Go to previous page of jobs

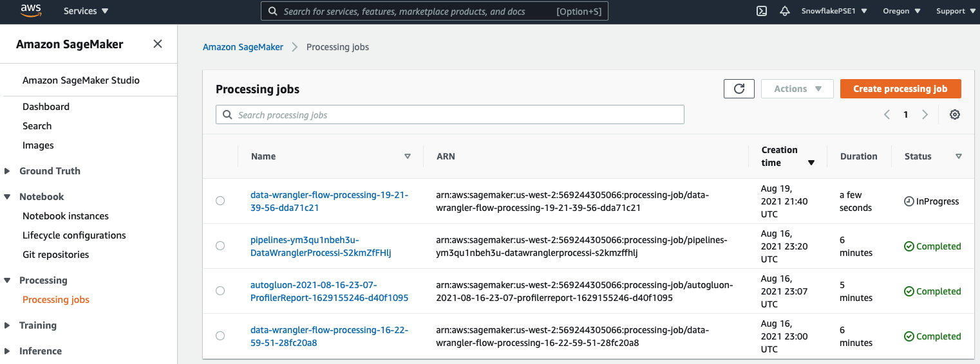point(887,114)
